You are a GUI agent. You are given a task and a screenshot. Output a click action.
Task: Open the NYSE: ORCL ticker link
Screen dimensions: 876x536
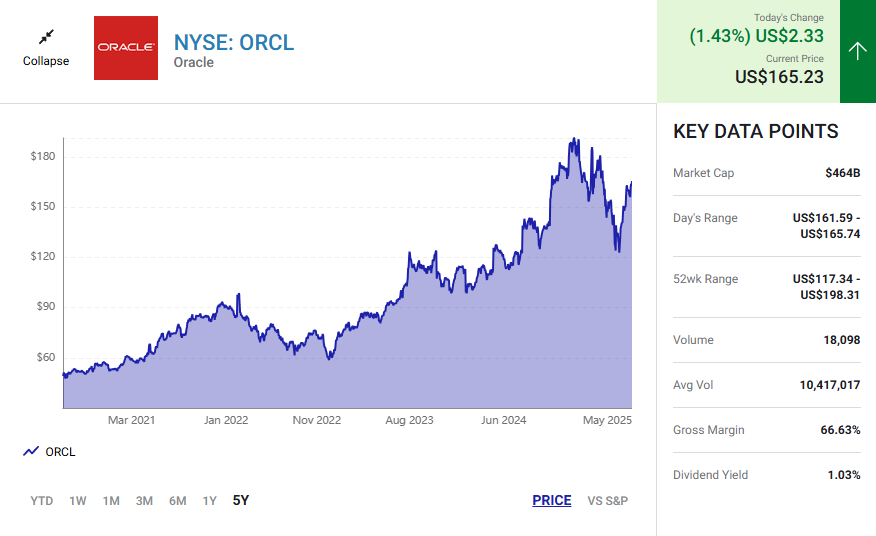pos(234,42)
